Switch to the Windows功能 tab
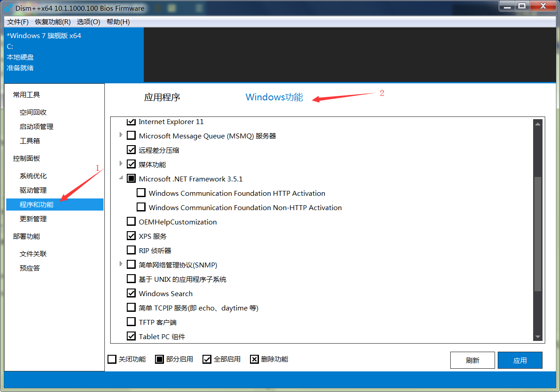This screenshot has height=392, width=560. tap(274, 97)
